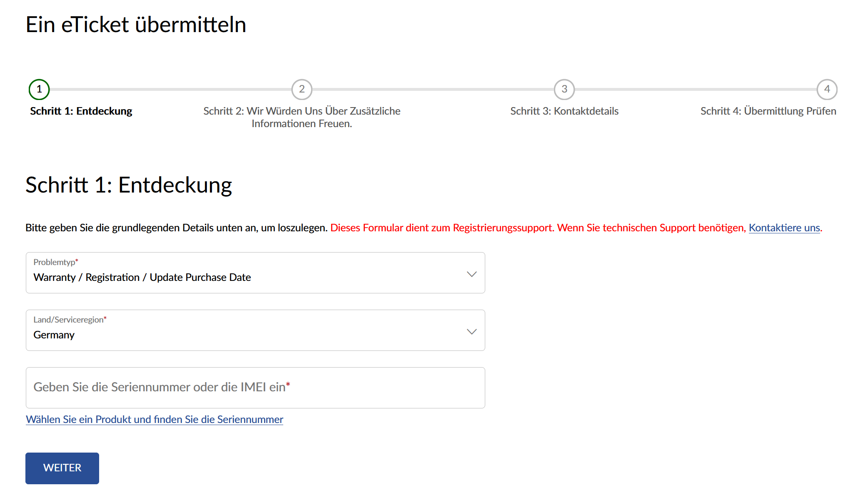Screen dimensions: 868x493
Task: Open 'Wählen Sie ein Produkt' serial number link
Action: pos(155,419)
